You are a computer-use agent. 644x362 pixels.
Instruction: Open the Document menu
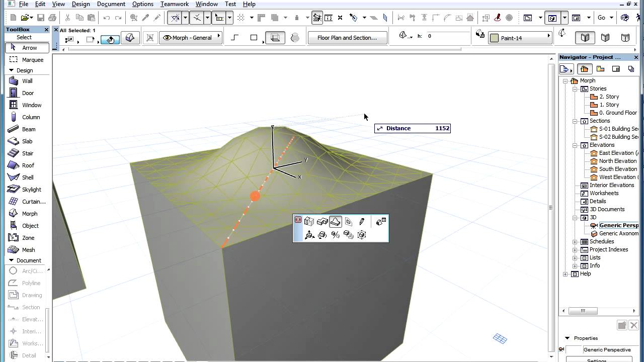pyautogui.click(x=111, y=4)
